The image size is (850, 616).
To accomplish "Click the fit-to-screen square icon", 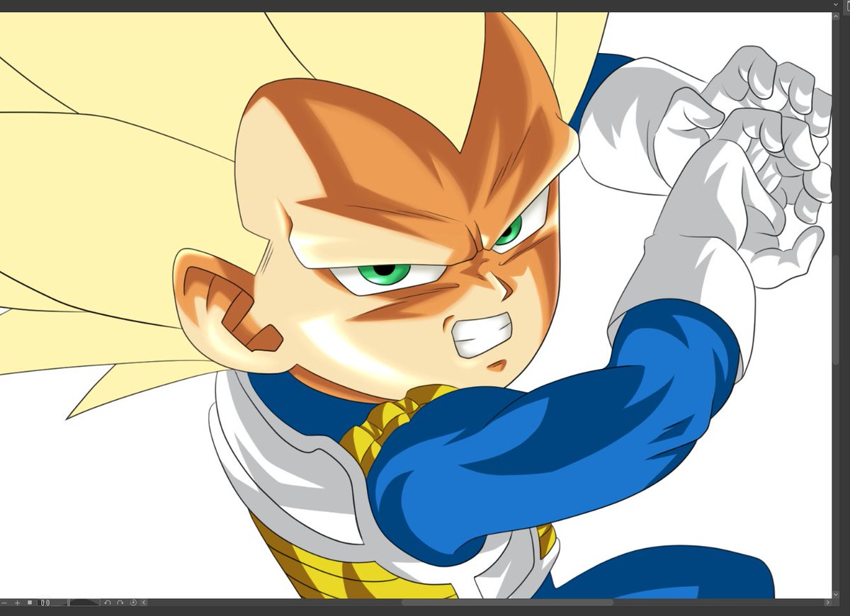I will [x=30, y=603].
